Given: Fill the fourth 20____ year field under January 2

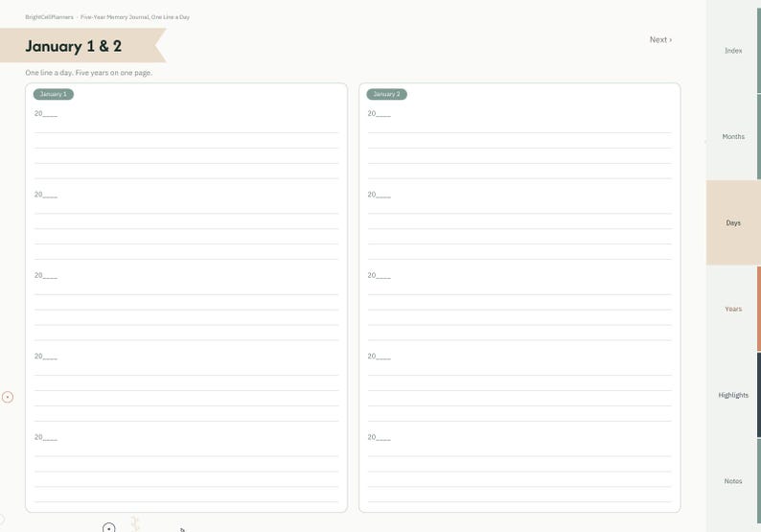Looking at the screenshot, I should click(x=379, y=357).
